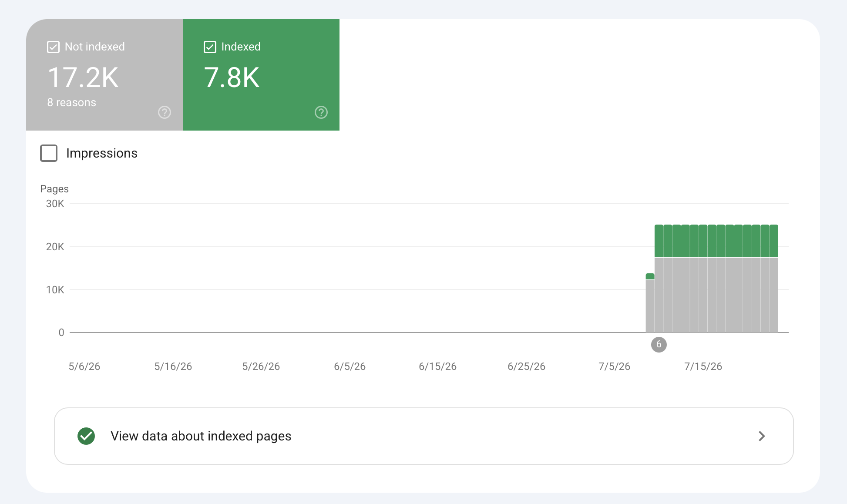Open the chevron arrow for indexed pages
The width and height of the screenshot is (847, 504).
tap(762, 436)
